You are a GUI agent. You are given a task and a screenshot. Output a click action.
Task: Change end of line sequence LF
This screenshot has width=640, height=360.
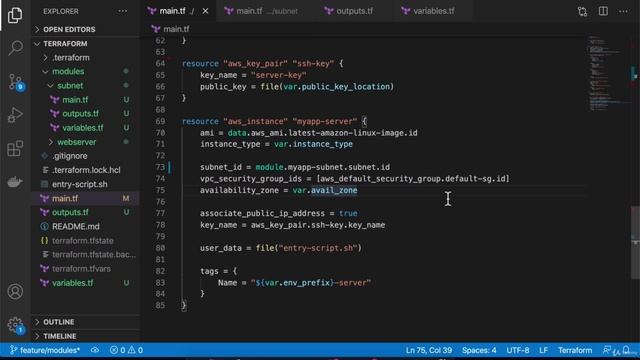click(543, 350)
